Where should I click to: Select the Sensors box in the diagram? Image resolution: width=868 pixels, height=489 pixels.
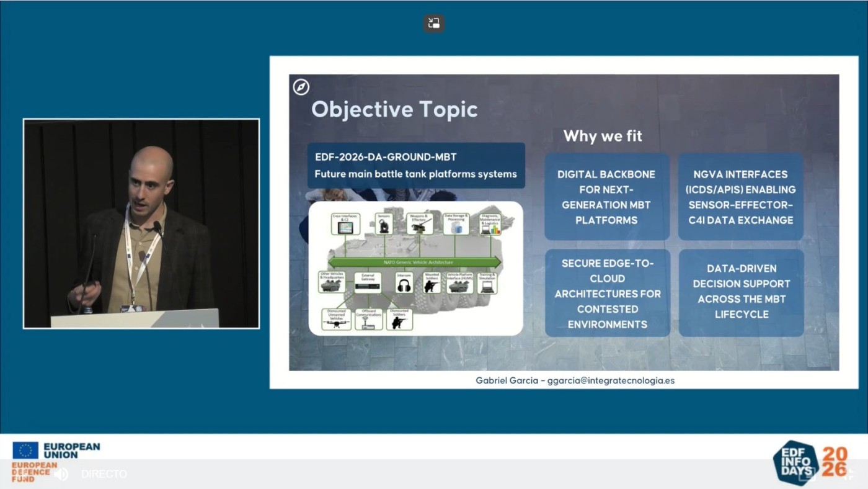(384, 225)
